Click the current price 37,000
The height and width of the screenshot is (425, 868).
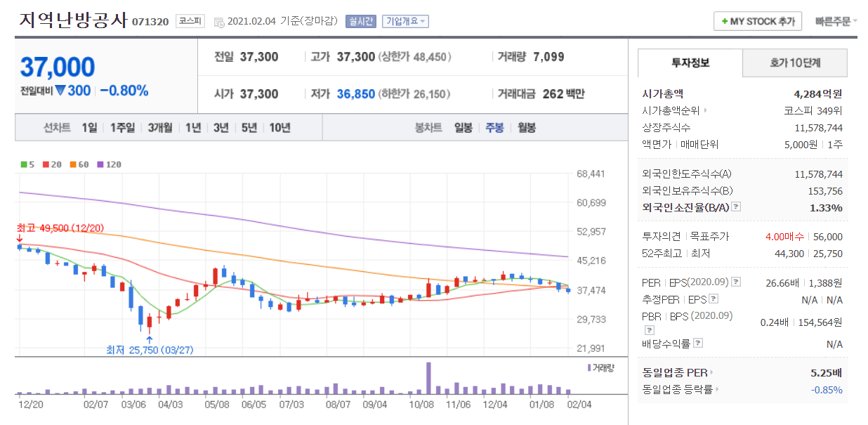pyautogui.click(x=58, y=67)
